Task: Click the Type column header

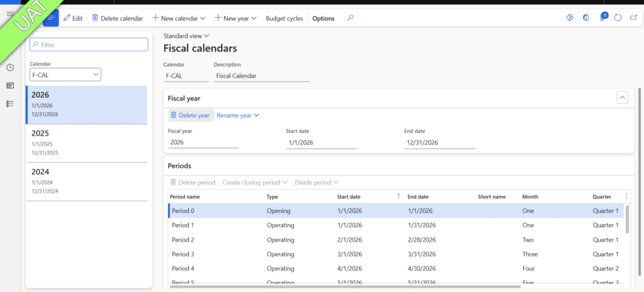Action: [272, 197]
